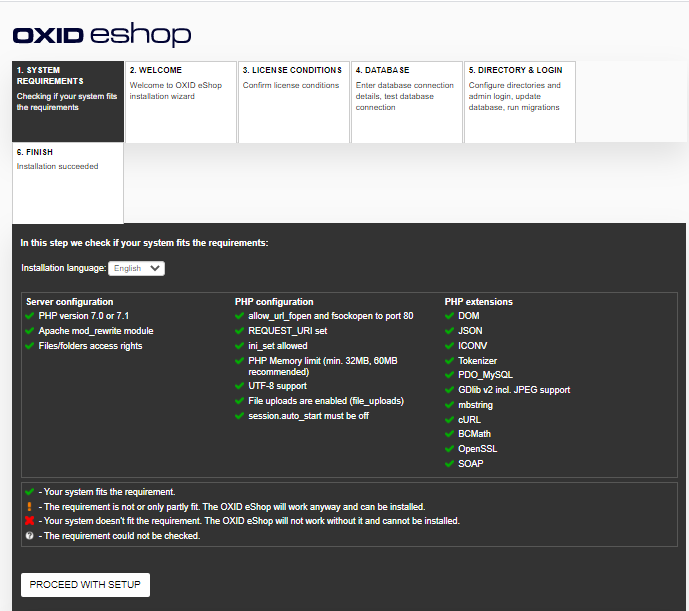Viewport: 689px width, 611px height.
Task: Click the OXID eShop logo
Action: (101, 35)
